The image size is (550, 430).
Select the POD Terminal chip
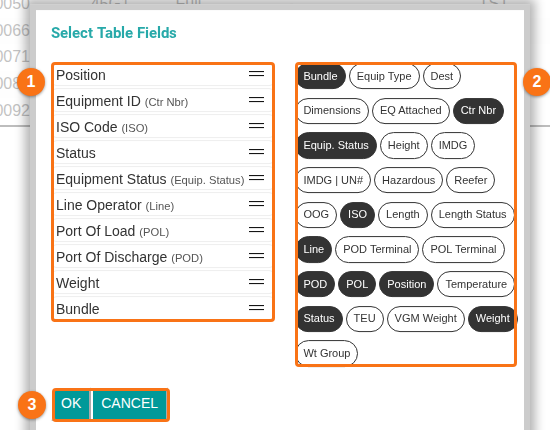(x=377, y=249)
